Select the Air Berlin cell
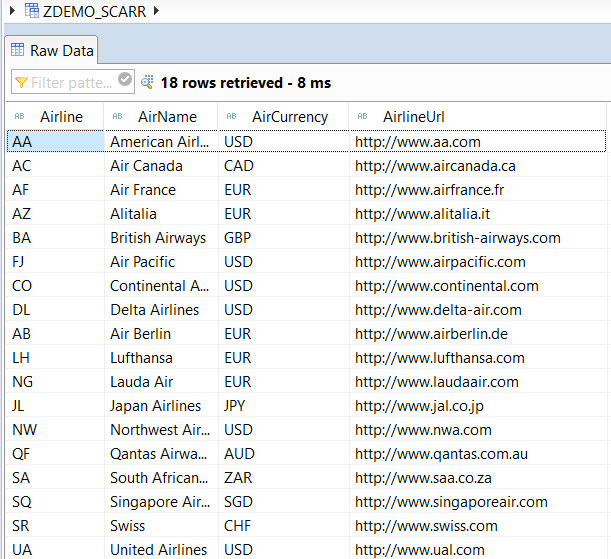This screenshot has height=559, width=611. point(161,334)
